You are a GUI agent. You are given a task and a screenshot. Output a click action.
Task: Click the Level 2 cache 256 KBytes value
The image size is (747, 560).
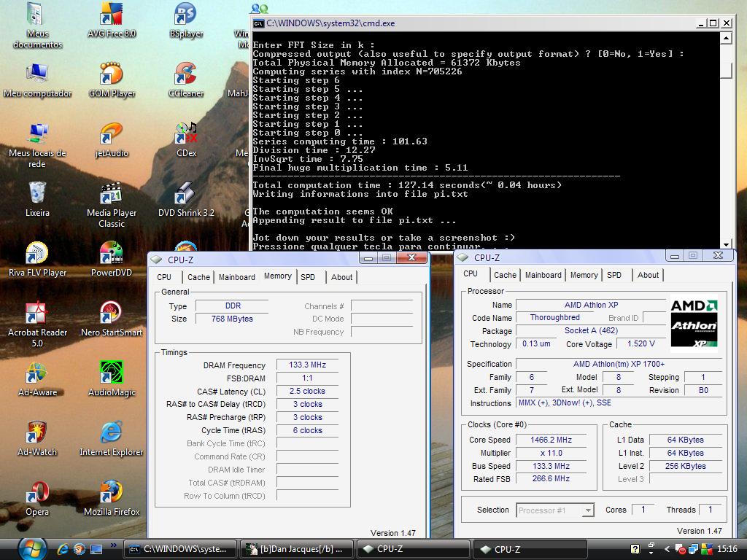[x=686, y=466]
